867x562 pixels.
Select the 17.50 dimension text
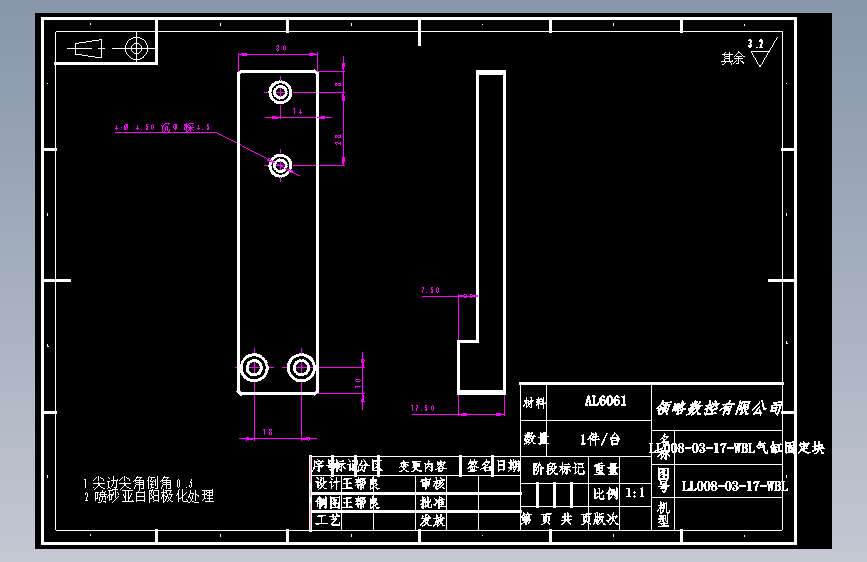(422, 408)
